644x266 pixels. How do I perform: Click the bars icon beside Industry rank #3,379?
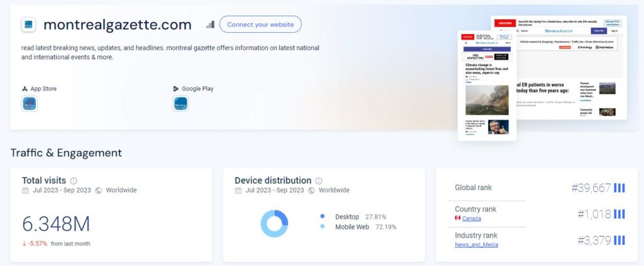[619, 241]
